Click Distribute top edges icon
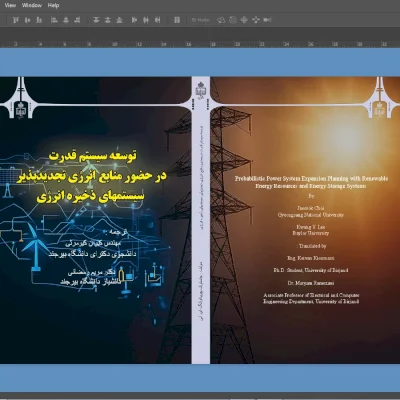 click(96, 20)
